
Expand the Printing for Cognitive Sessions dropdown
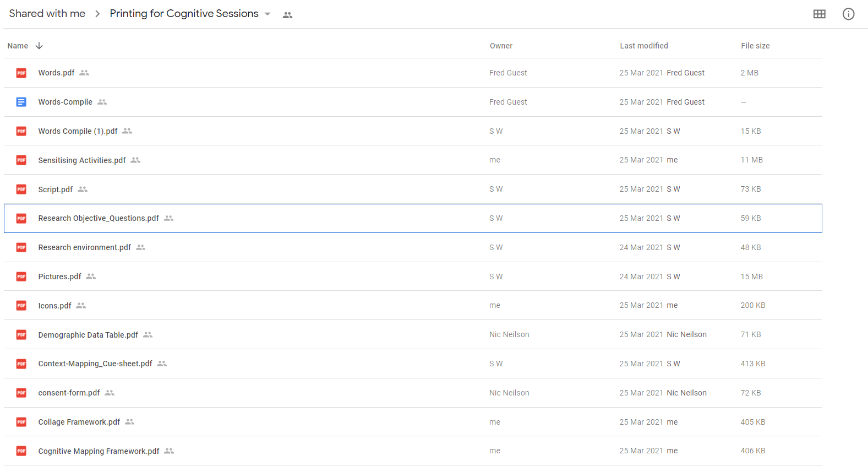tap(268, 14)
